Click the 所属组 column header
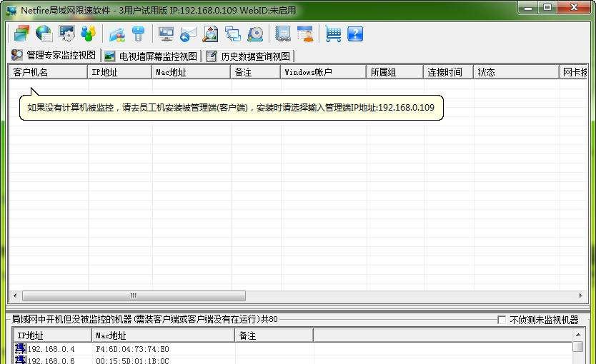Image resolution: width=596 pixels, height=364 pixels. (x=395, y=72)
